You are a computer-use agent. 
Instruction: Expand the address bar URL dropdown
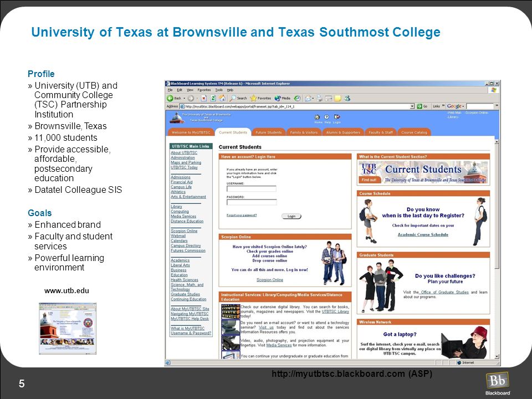[412, 106]
